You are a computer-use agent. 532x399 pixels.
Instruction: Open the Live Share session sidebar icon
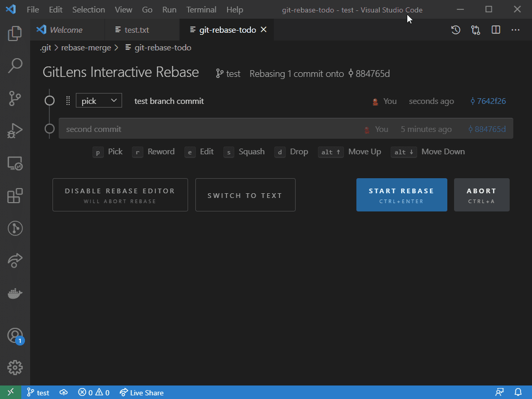tap(15, 260)
